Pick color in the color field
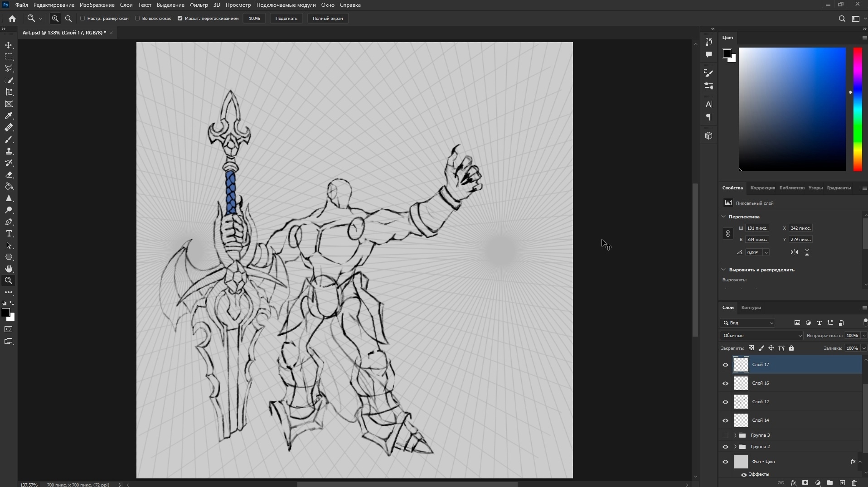This screenshot has height=487, width=868. click(792, 109)
